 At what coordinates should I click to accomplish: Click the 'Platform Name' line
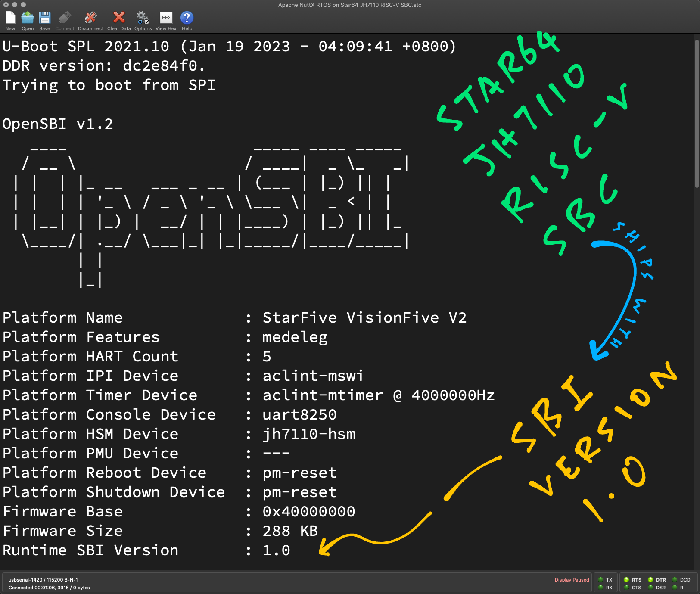coord(235,318)
